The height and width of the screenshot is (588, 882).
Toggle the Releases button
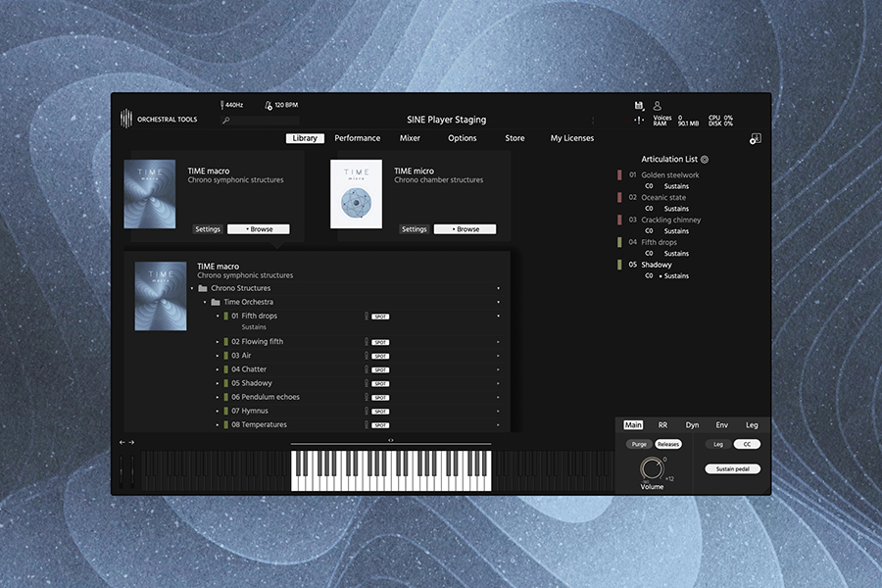point(668,444)
